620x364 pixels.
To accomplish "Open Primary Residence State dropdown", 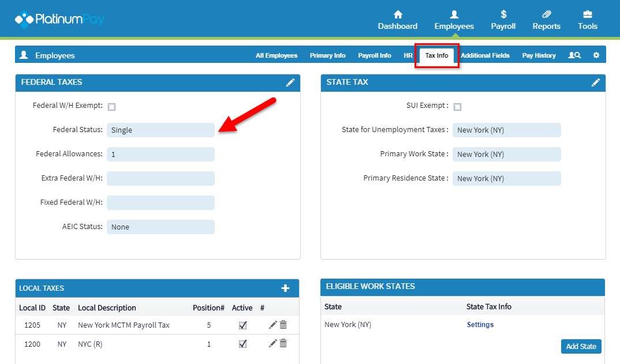I will (x=506, y=178).
